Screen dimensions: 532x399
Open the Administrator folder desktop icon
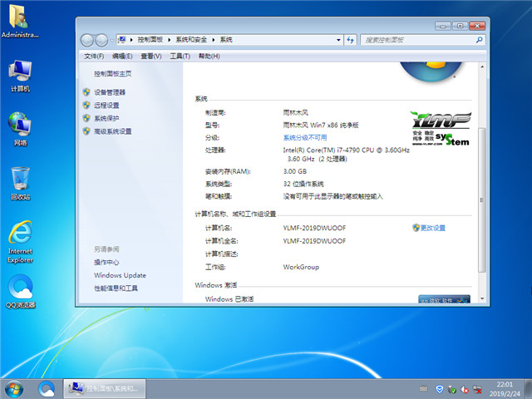[20, 21]
